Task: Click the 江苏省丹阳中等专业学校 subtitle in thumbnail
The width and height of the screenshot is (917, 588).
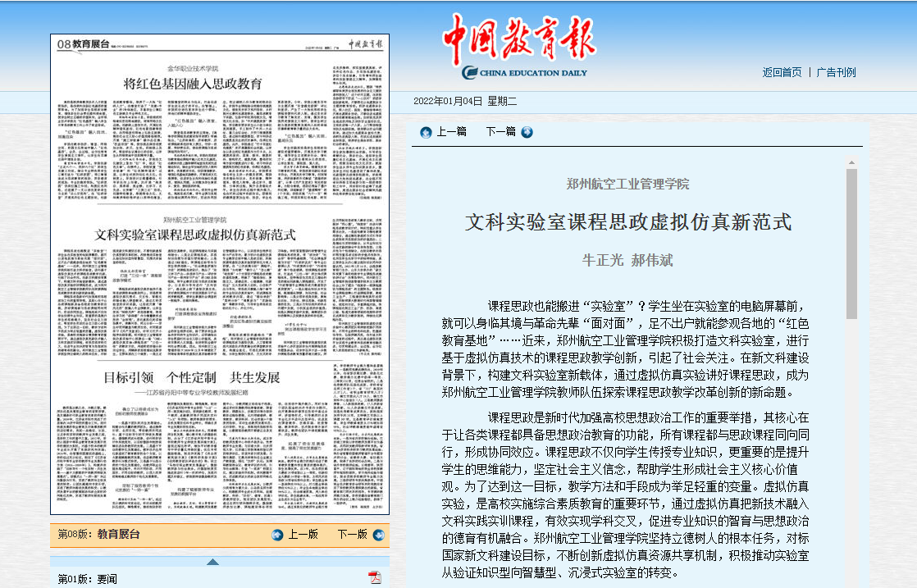Action: (192, 392)
